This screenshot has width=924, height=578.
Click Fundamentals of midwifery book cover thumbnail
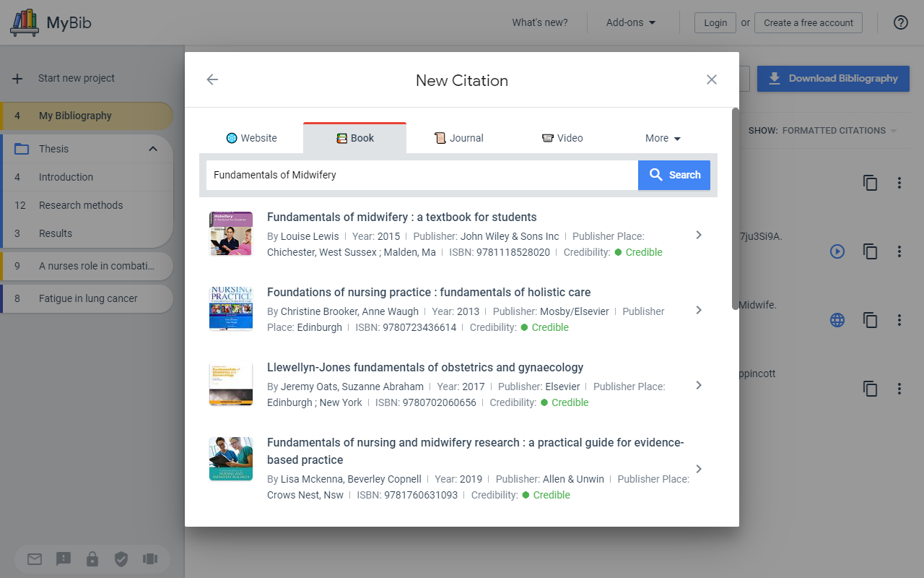point(231,234)
